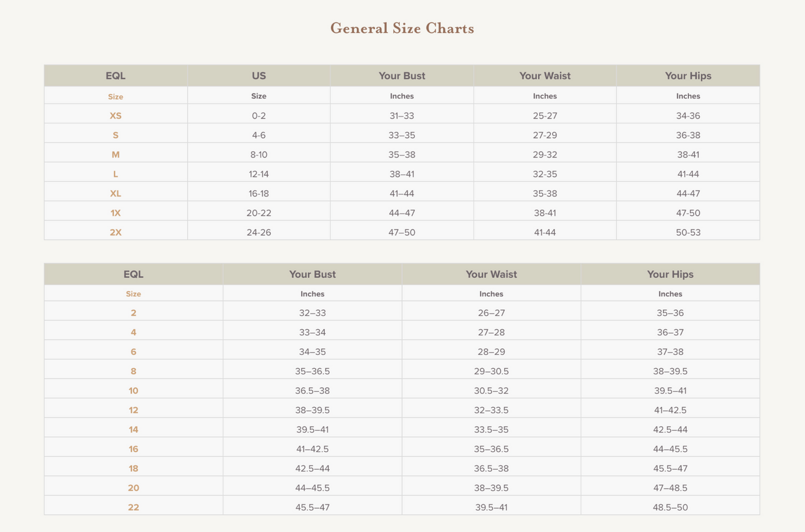Select the 35–36 hips cell for size 2

[670, 313]
